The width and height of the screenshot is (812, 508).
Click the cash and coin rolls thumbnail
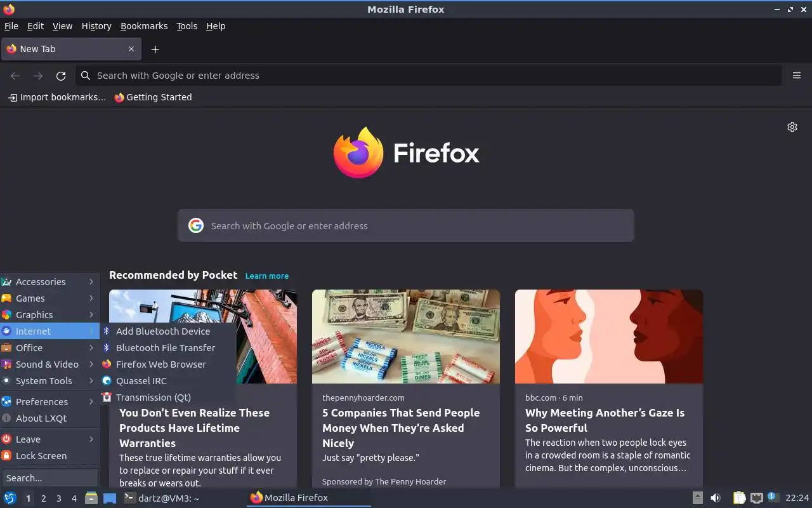click(406, 337)
